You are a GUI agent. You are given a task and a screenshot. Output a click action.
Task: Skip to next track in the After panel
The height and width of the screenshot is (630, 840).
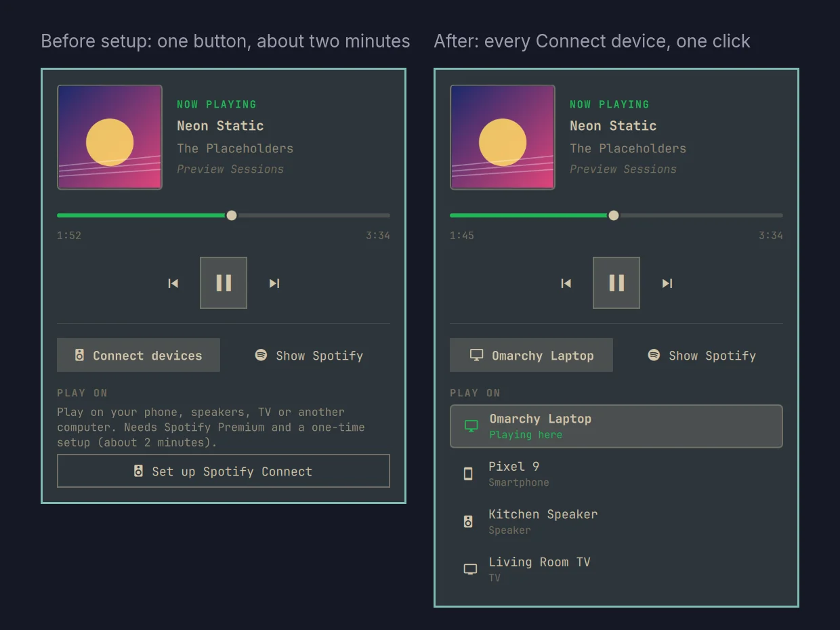pos(667,283)
